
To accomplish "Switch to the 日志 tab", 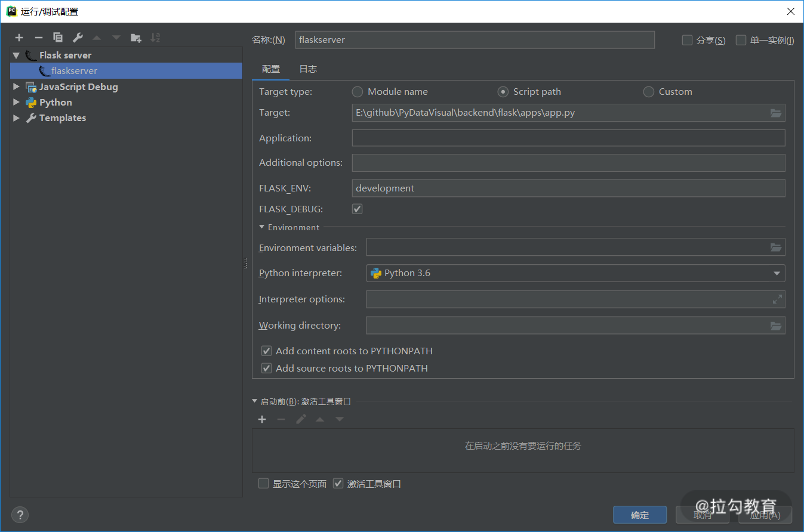I will click(x=308, y=69).
